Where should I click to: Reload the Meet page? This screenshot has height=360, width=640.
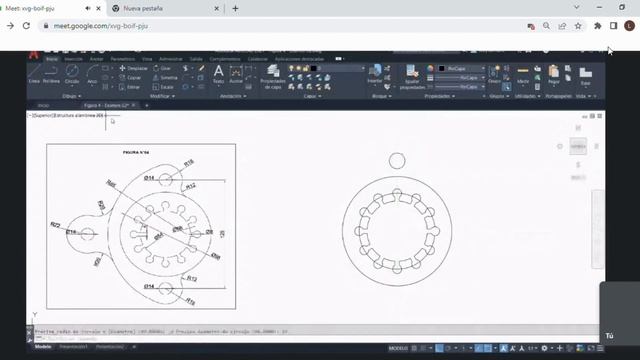coord(27,26)
